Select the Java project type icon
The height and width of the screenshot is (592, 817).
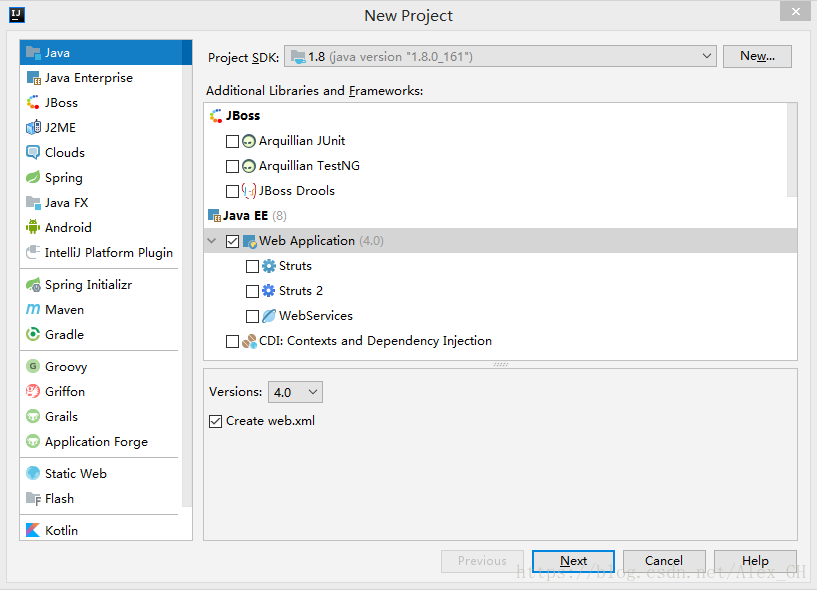(33, 53)
